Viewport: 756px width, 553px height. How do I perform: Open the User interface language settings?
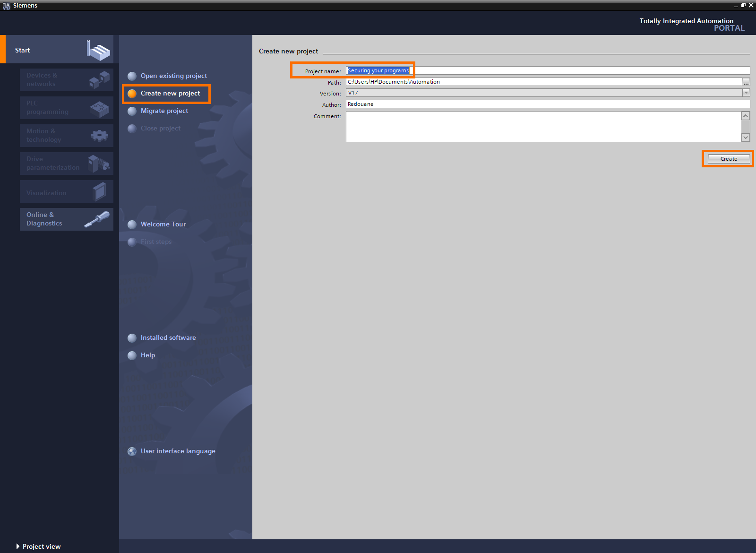pyautogui.click(x=178, y=451)
